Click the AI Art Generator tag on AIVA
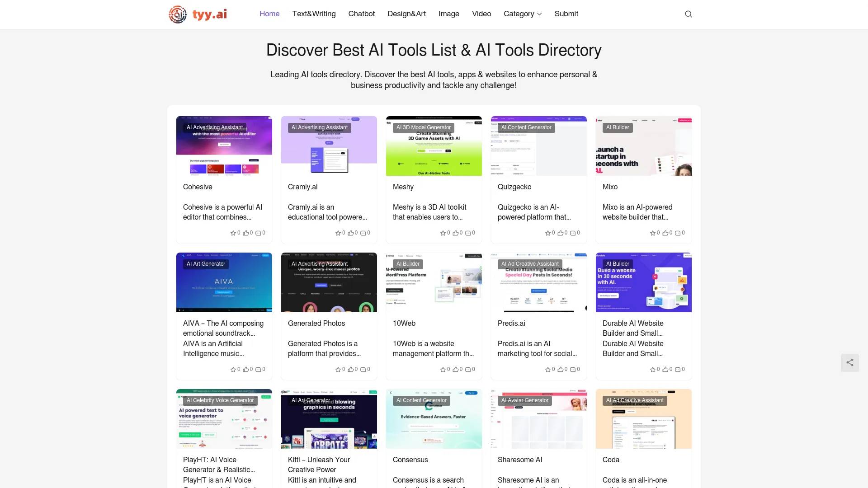The image size is (868, 488). pos(205,263)
